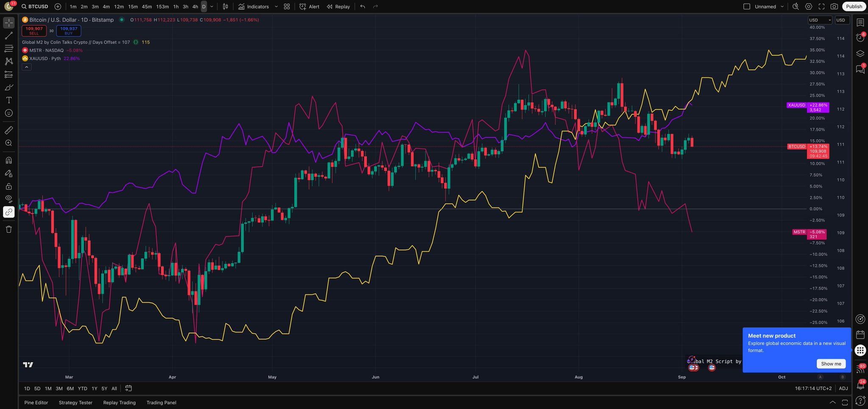
Task: Open the BTCUSD symbol search
Action: pos(35,7)
